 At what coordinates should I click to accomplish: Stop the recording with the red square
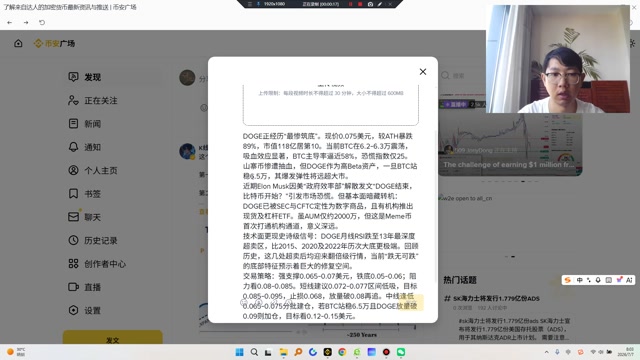click(x=360, y=4)
